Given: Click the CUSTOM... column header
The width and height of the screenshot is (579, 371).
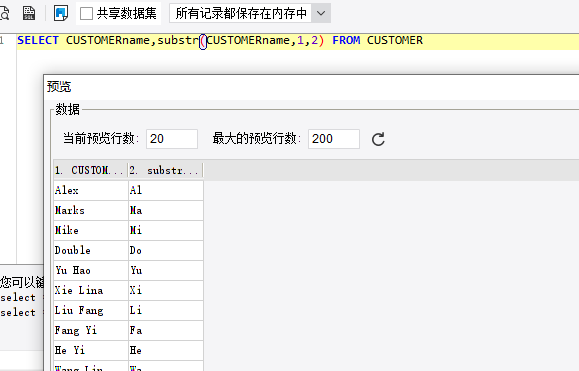Looking at the screenshot, I should coord(90,170).
